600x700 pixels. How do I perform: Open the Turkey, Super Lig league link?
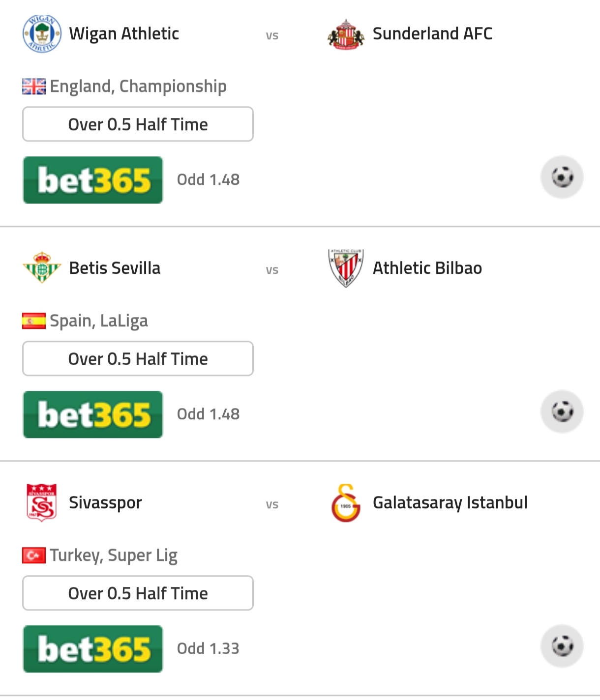[x=114, y=555]
